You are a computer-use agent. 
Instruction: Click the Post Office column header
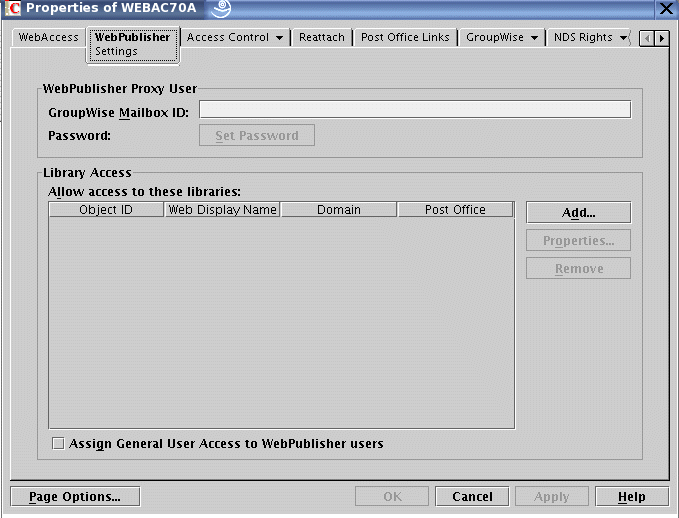point(455,210)
